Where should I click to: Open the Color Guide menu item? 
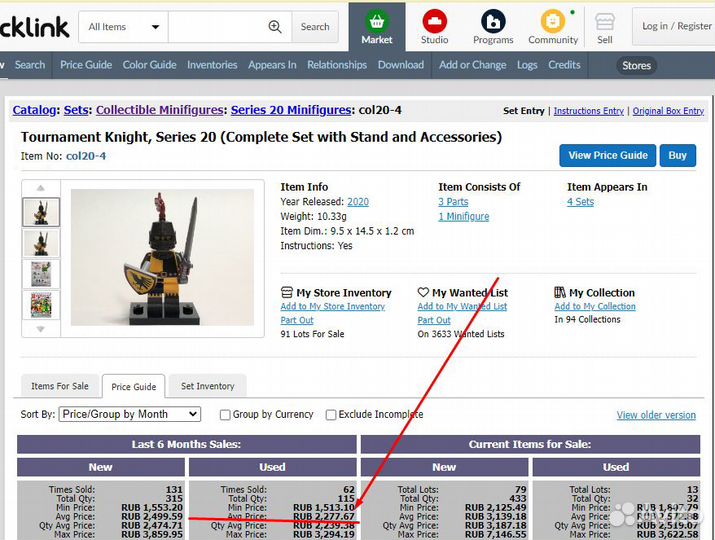(x=149, y=65)
